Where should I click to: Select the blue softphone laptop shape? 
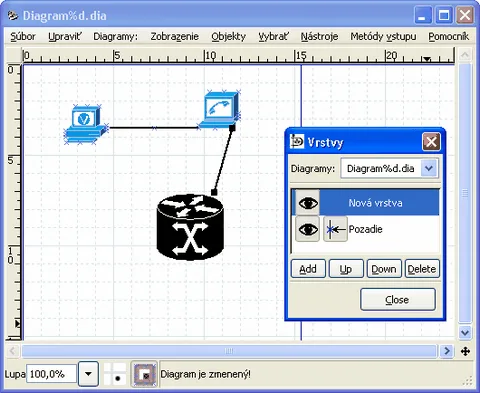[219, 109]
